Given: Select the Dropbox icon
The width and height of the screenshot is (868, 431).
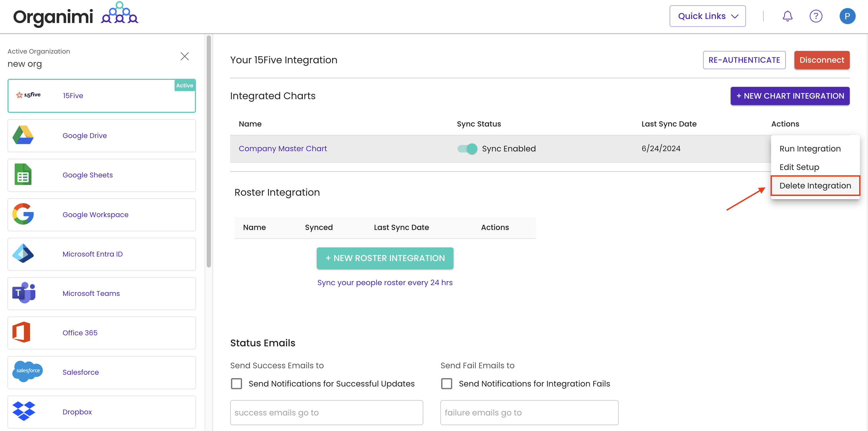Looking at the screenshot, I should pyautogui.click(x=24, y=411).
